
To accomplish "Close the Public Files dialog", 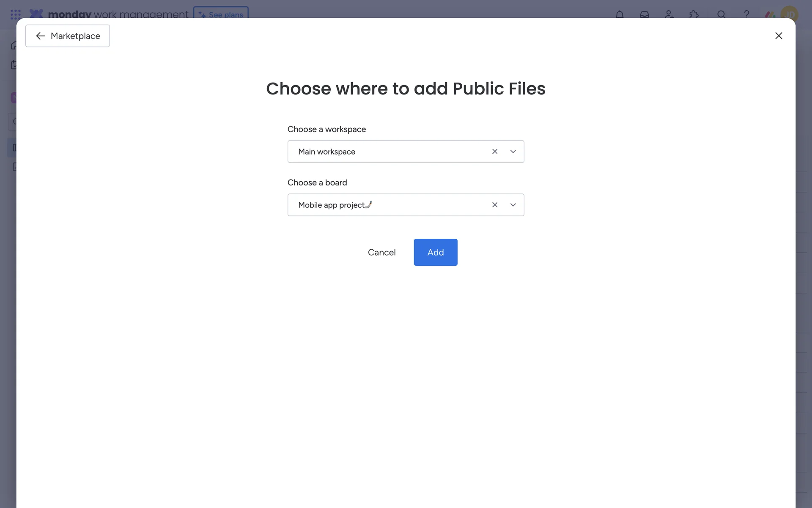I will point(779,36).
